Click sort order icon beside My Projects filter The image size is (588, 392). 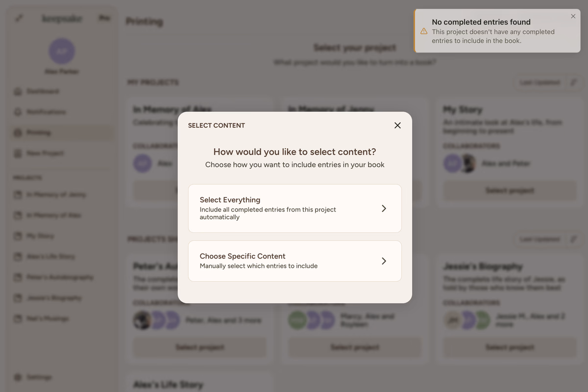point(573,82)
